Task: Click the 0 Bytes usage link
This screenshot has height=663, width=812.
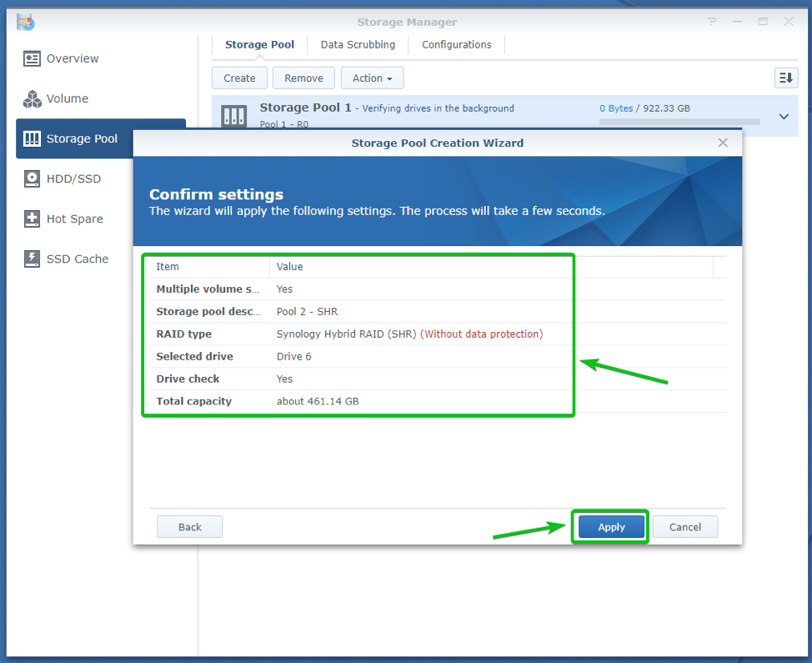Action: click(616, 108)
